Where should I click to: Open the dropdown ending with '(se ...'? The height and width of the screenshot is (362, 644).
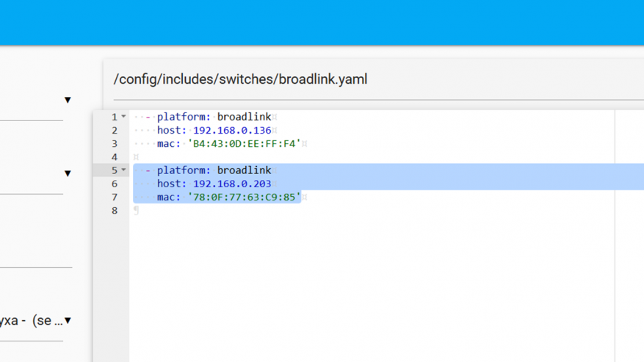pos(68,320)
